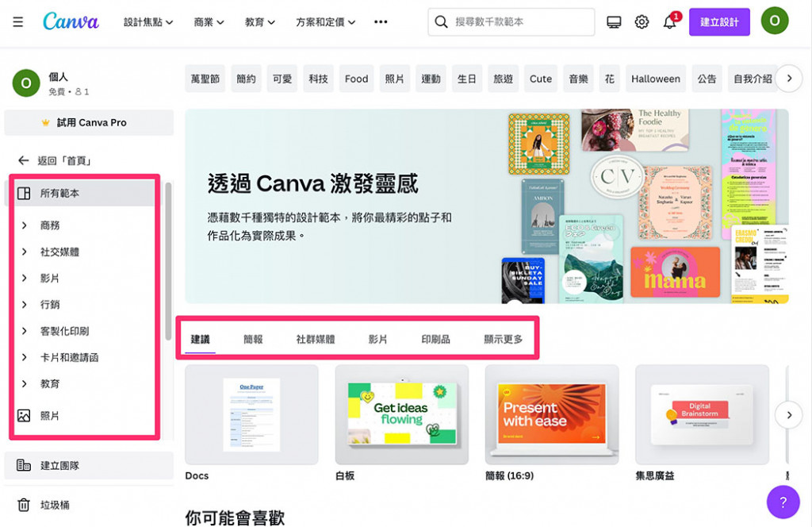Click the 建立團隊 building icon
This screenshot has height=527, width=812.
click(24, 465)
